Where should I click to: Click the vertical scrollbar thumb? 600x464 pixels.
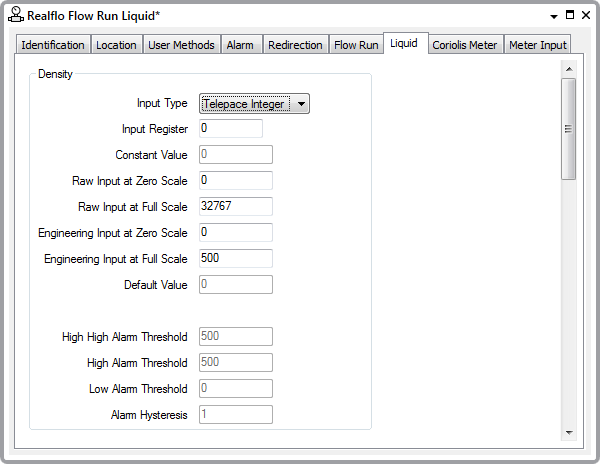pyautogui.click(x=569, y=129)
